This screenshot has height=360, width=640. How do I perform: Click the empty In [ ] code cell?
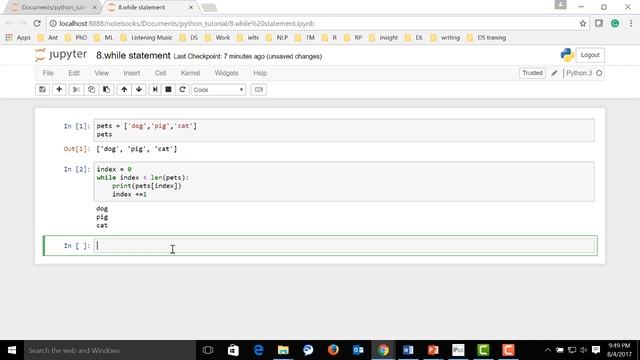(x=344, y=246)
